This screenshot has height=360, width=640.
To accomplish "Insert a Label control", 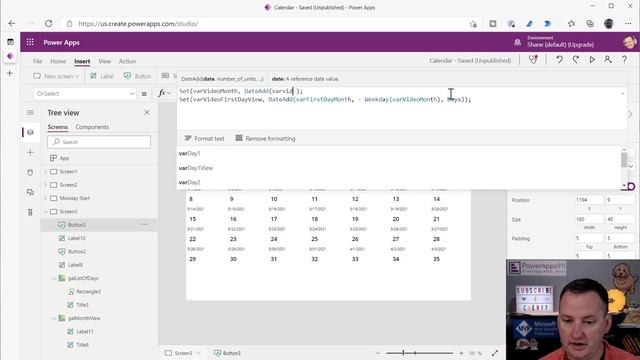I will coord(102,76).
